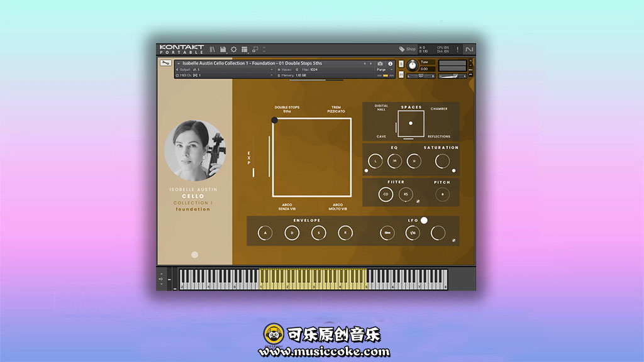
Task: Click the Envelope Sustain knob
Action: coord(319,233)
